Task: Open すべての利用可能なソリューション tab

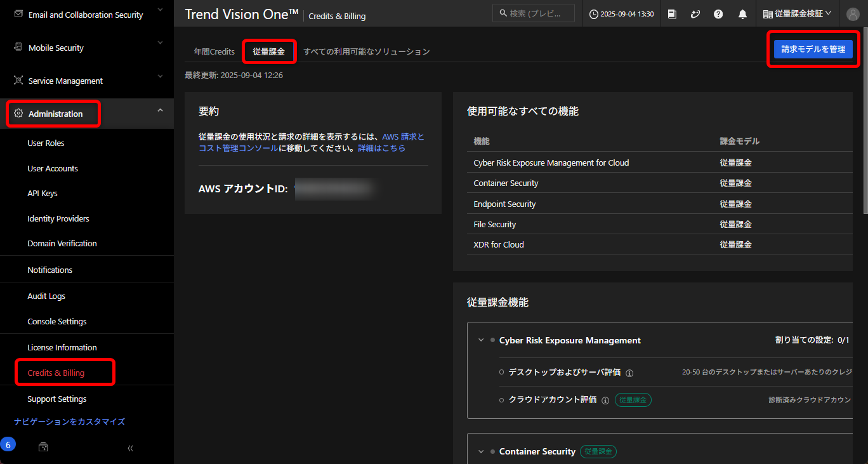Action: (367, 51)
